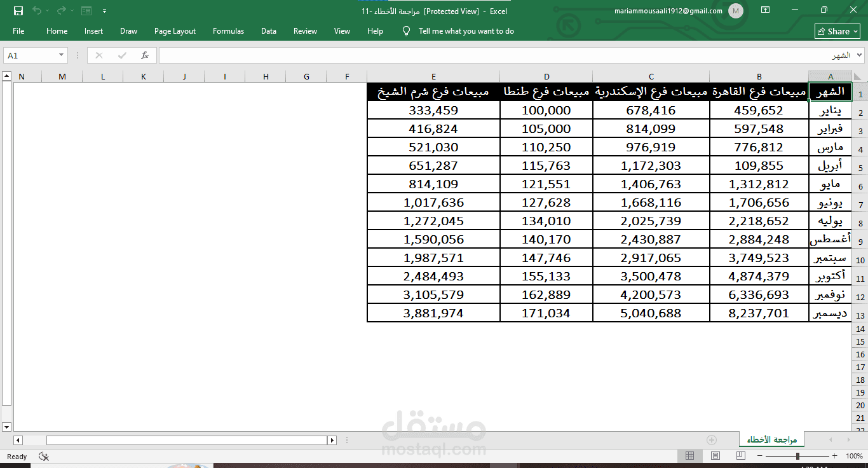Click the Touch/Mouse Mode icon

[86, 10]
